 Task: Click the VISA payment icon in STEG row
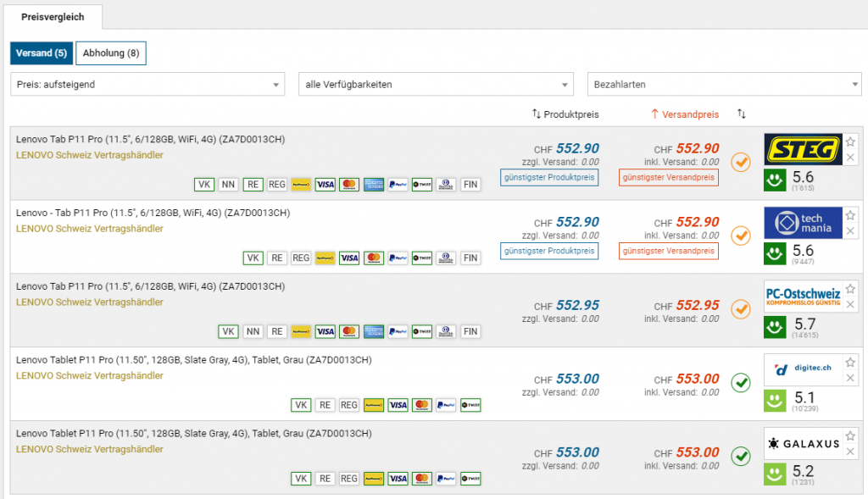point(325,185)
